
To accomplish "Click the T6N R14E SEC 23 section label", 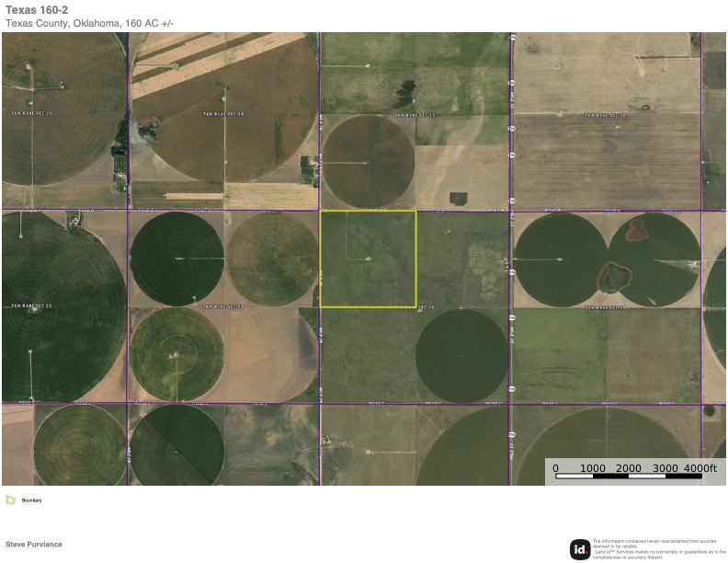I will [x=222, y=305].
